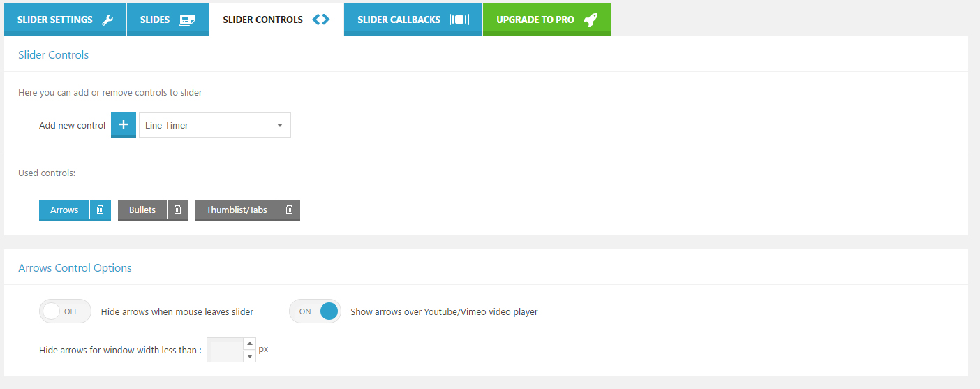Open the Line Timer control dropdown
Screen dimensions: 980x389
(215, 125)
